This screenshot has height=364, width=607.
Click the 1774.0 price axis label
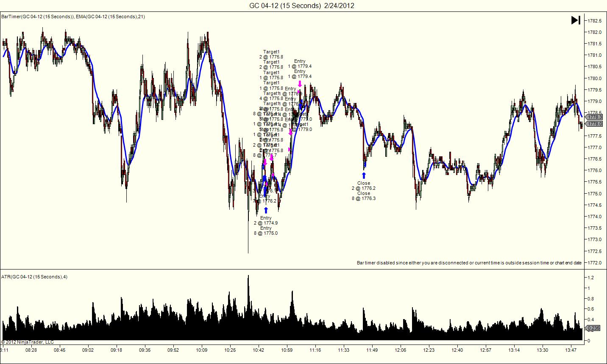pos(595,217)
